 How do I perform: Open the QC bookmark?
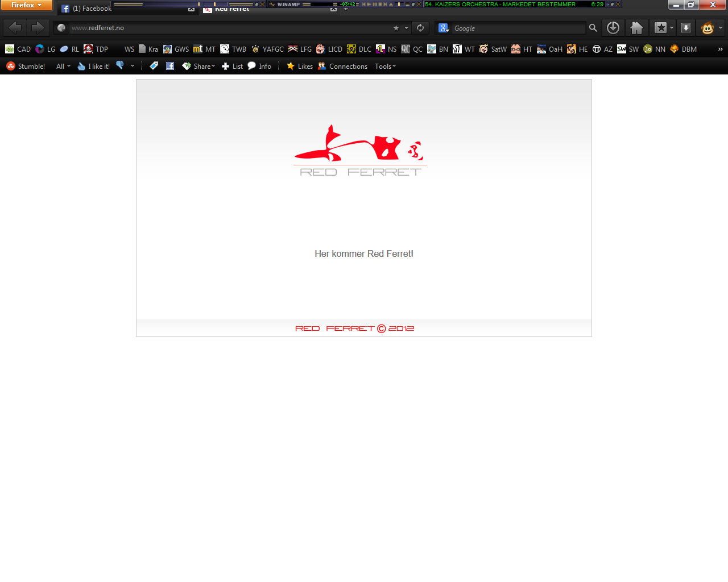click(x=412, y=49)
